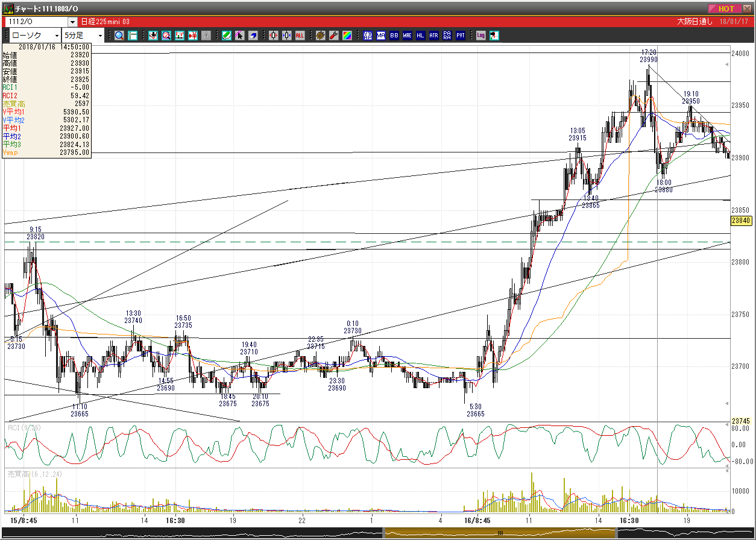Click the eraser tool icon
This screenshot has width=756, height=540.
tap(253, 35)
